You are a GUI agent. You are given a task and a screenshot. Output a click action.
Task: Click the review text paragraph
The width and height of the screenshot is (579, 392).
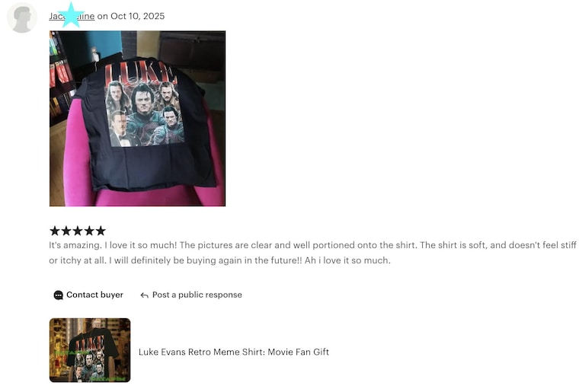pyautogui.click(x=312, y=253)
